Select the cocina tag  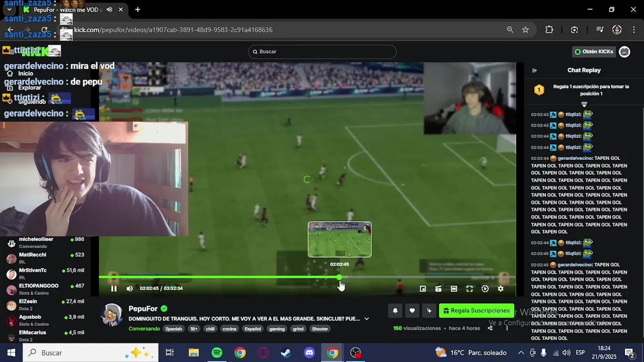pos(229,329)
